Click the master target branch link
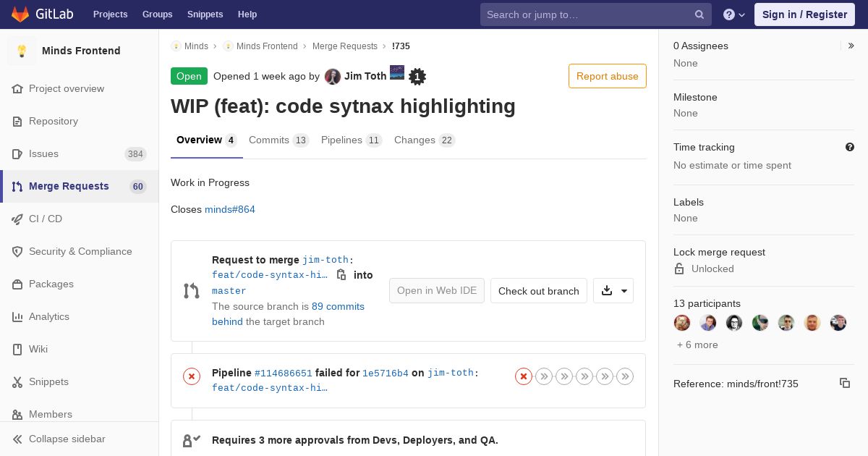Screen dimensions: 868x456 [229, 291]
